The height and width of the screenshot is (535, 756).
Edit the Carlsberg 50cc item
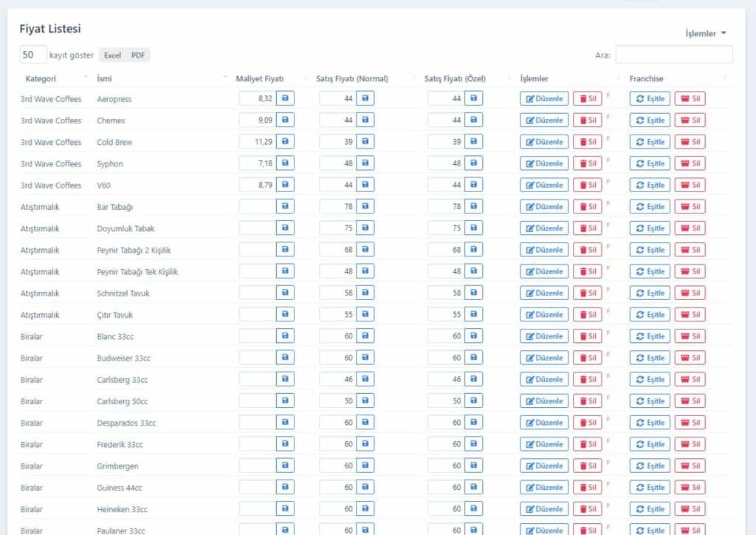pos(544,401)
